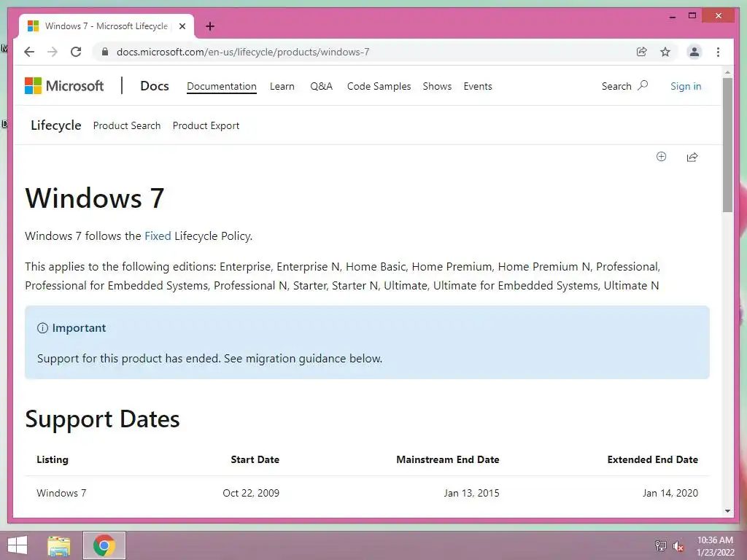Click the Support Dates heading
This screenshot has width=747, height=560.
point(102,419)
